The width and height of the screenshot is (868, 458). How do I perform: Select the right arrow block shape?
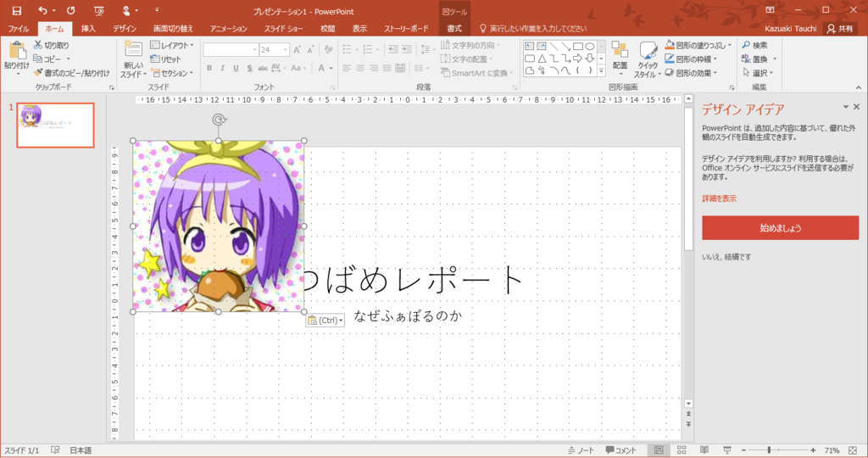click(x=578, y=59)
